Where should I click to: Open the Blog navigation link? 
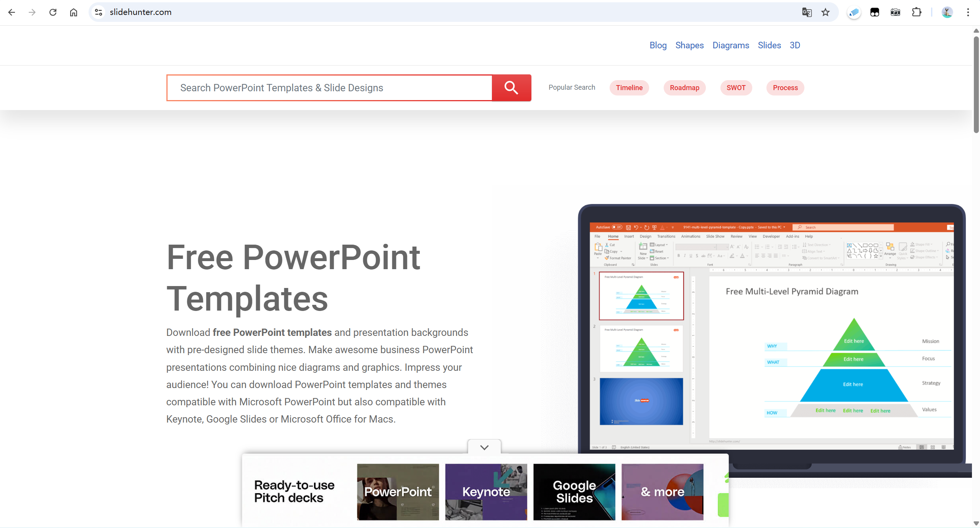(x=658, y=45)
